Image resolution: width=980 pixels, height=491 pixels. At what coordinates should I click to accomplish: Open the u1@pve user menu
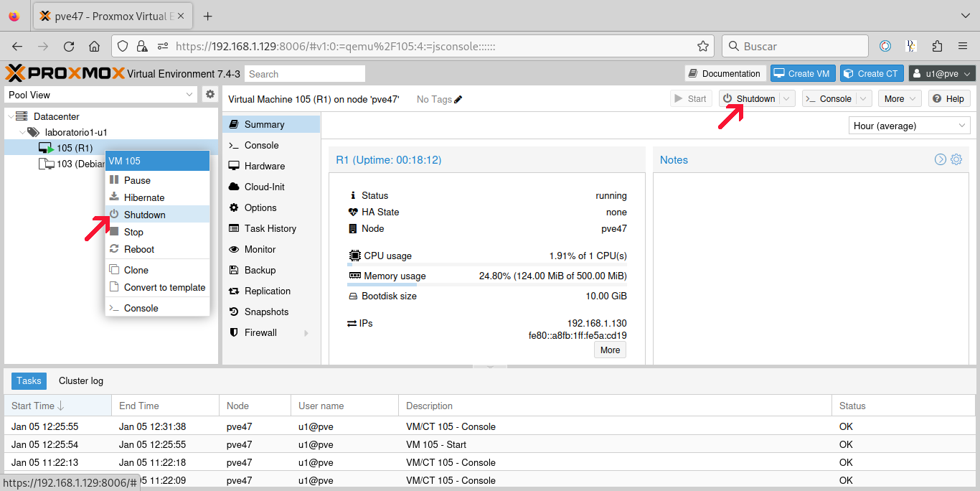[x=942, y=73]
